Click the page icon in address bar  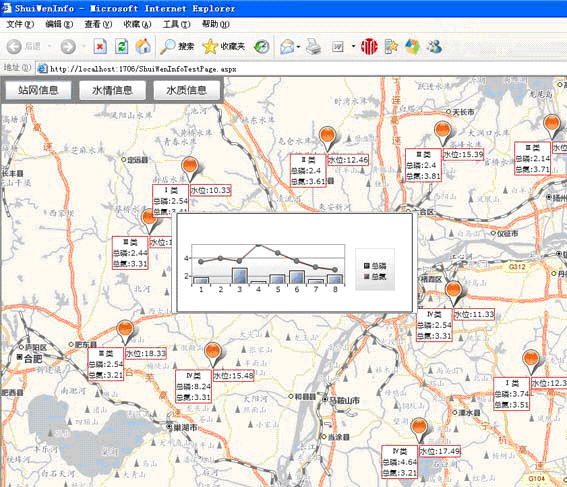click(42, 68)
